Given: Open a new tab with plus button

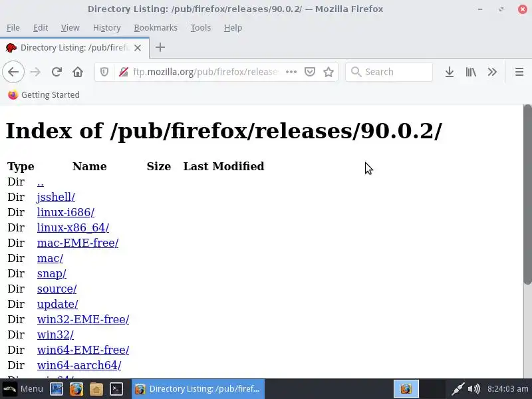Looking at the screenshot, I should click(x=160, y=47).
